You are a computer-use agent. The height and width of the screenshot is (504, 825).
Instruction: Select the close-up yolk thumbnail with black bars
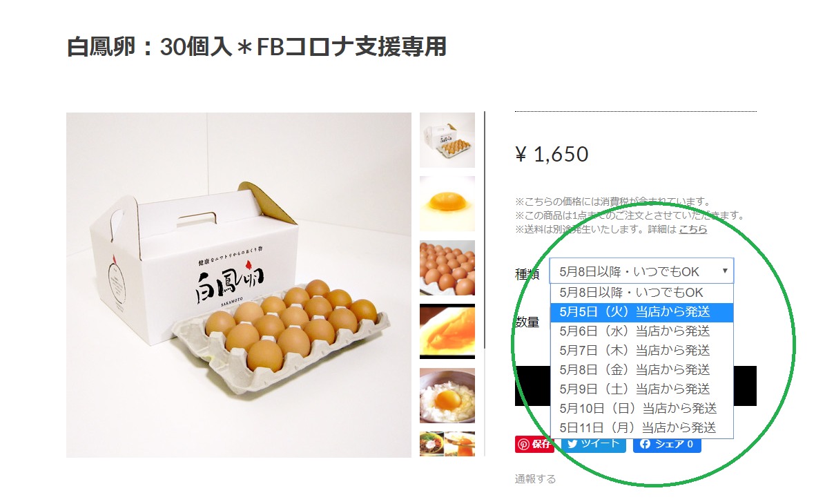tap(447, 331)
